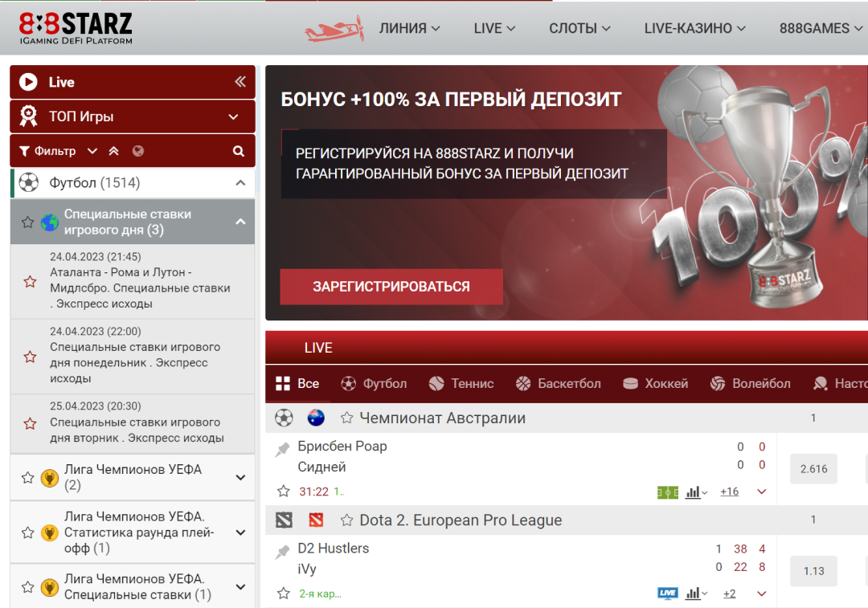Collapse Специальные ставки игрового дня section

point(240,222)
